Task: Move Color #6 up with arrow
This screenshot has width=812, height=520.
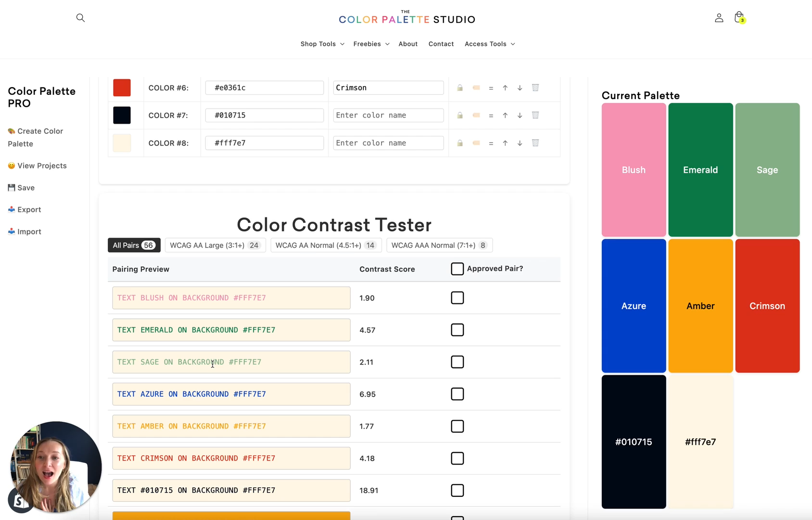Action: coord(505,88)
